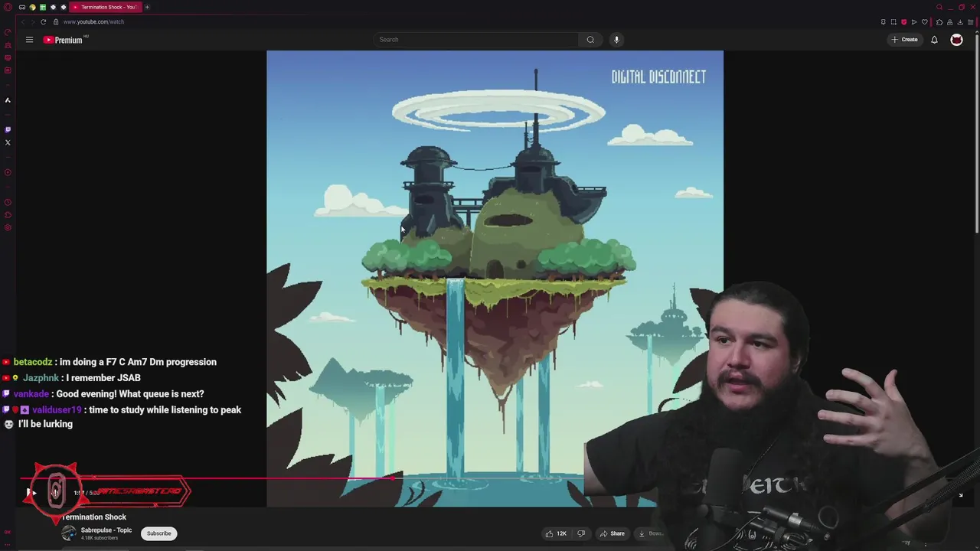Dislike the video with thumbs-down
This screenshot has height=551, width=980.
click(x=581, y=533)
